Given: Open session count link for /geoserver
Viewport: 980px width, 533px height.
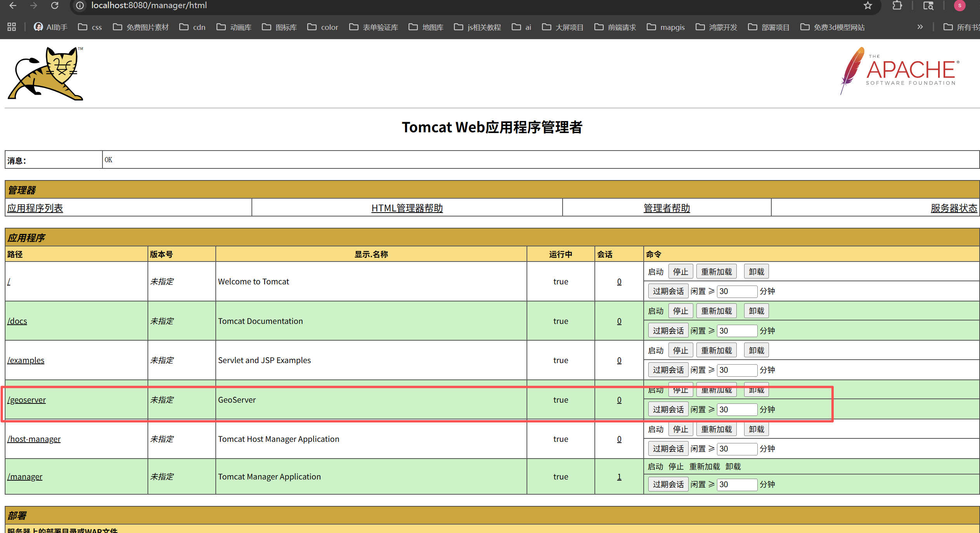Looking at the screenshot, I should pos(619,400).
